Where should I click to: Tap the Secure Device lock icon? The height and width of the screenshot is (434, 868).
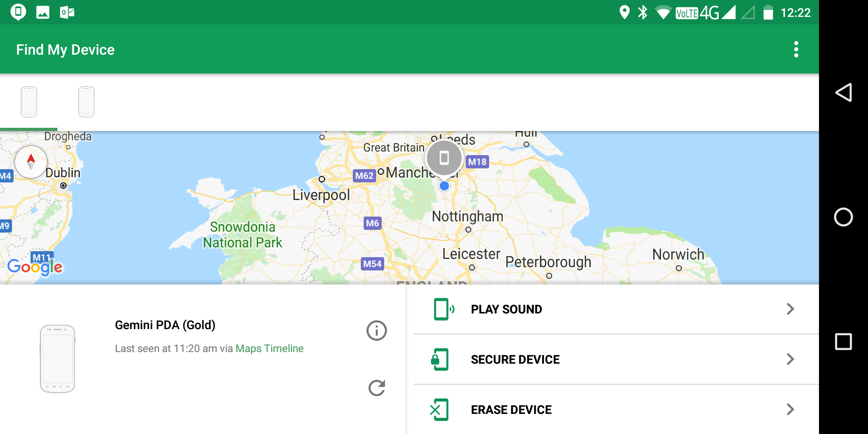[x=440, y=359]
